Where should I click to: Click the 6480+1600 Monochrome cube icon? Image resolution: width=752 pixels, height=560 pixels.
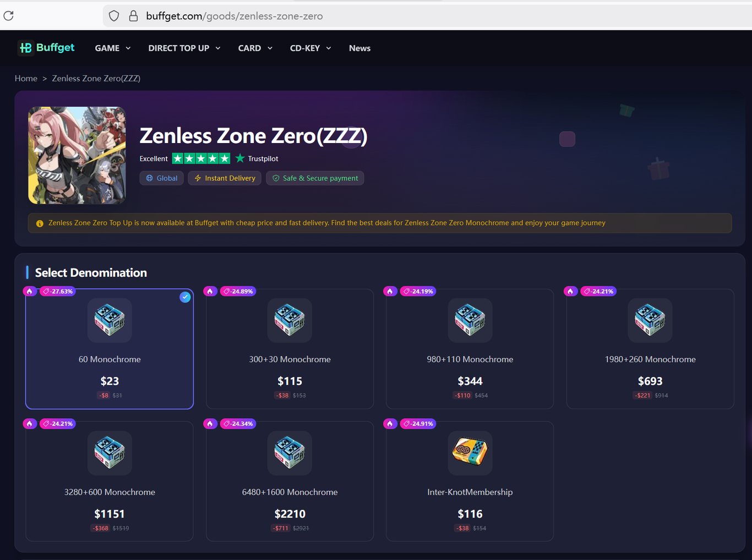[290, 453]
